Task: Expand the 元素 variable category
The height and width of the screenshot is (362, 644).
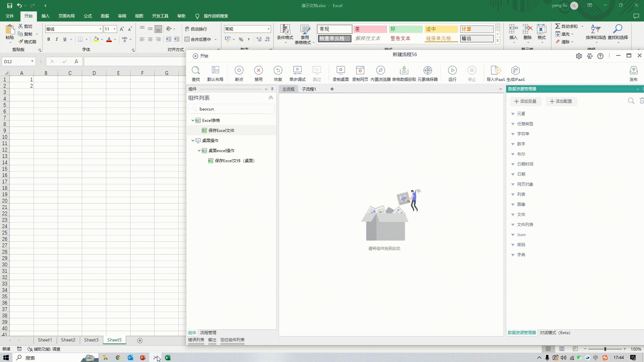Action: pos(513,114)
